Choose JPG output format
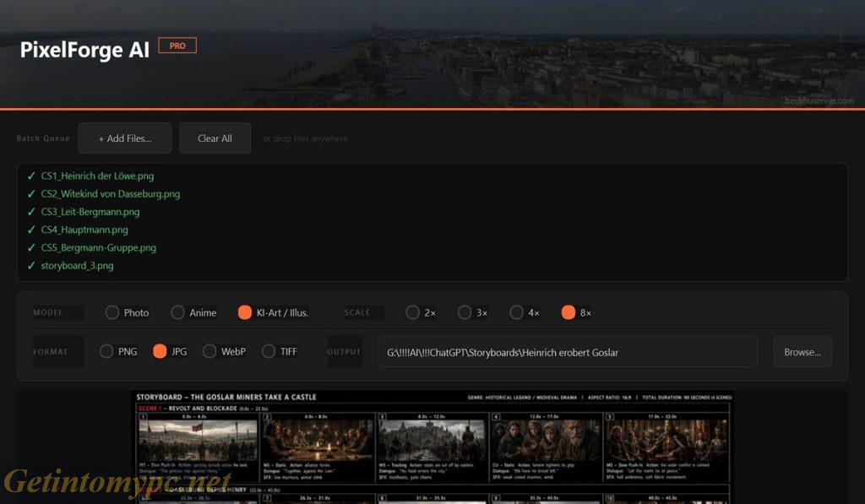 [x=160, y=351]
